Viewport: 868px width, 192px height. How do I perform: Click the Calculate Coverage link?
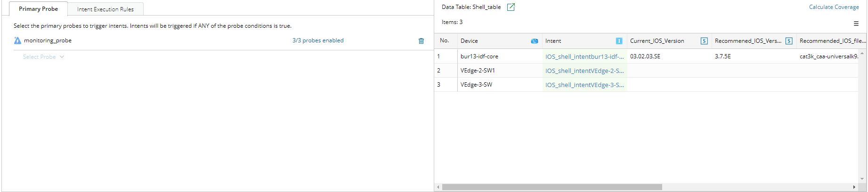[x=834, y=7]
